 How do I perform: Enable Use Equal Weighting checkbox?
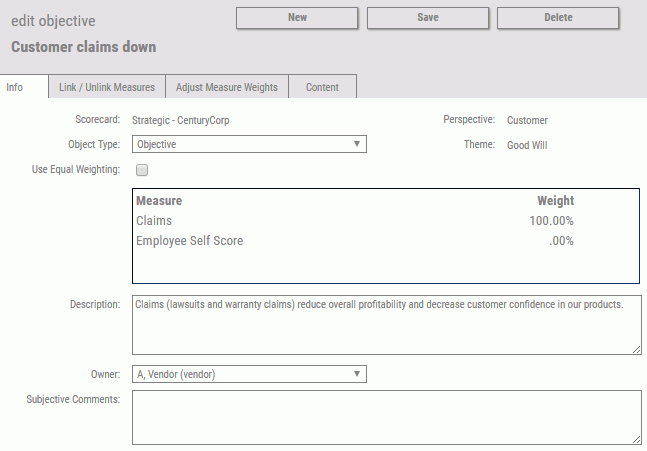click(x=142, y=170)
